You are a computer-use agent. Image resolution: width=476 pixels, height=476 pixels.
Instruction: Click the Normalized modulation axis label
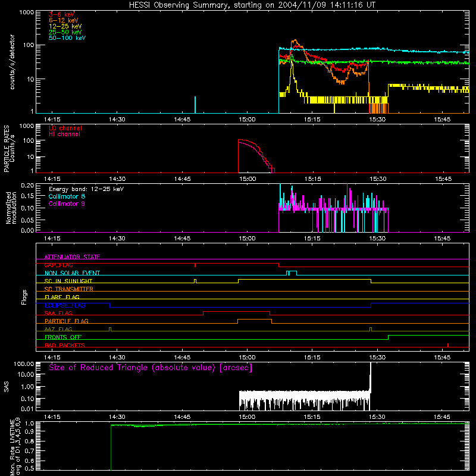pyautogui.click(x=11, y=208)
